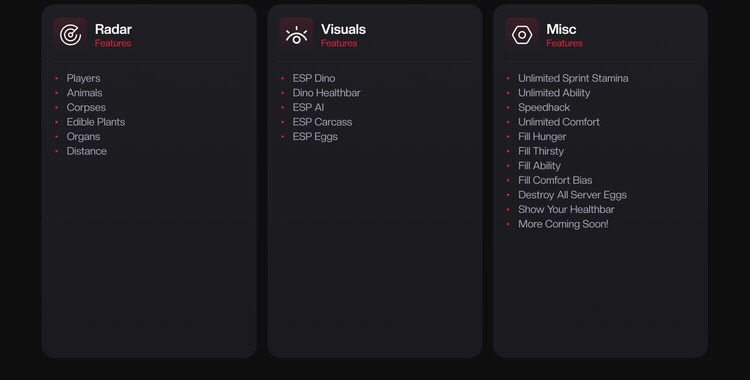Screen dimensions: 750x380
Task: Click the Radar target icon
Action: [x=70, y=35]
